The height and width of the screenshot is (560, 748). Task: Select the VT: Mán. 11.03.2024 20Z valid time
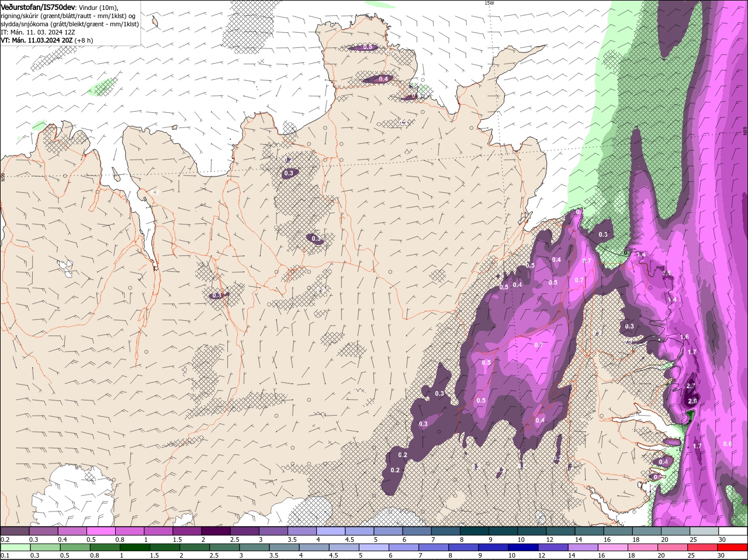point(37,40)
